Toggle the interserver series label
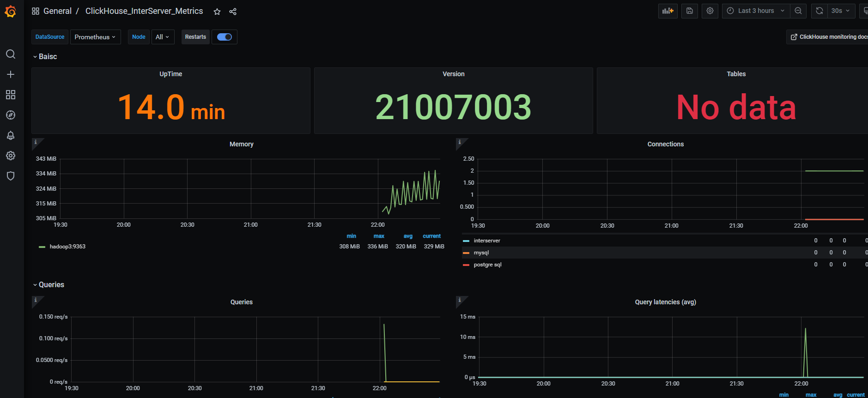This screenshot has height=398, width=868. coord(487,241)
